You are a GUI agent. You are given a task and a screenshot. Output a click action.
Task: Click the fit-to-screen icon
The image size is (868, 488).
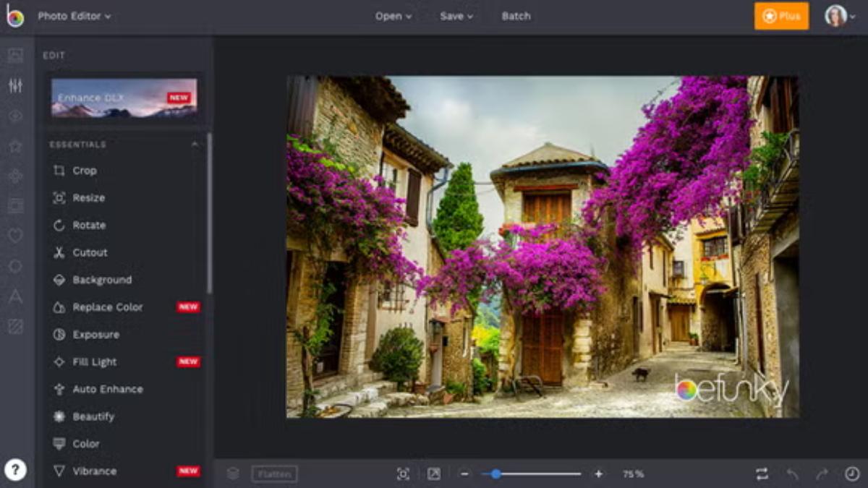403,474
